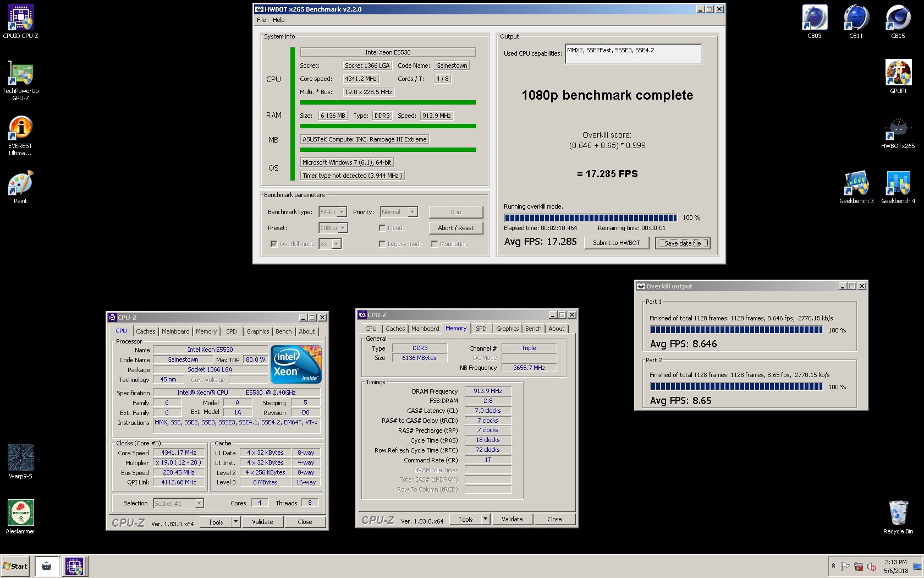This screenshot has height=578, width=924.
Task: Open the Recycle Bin
Action: pos(898,516)
